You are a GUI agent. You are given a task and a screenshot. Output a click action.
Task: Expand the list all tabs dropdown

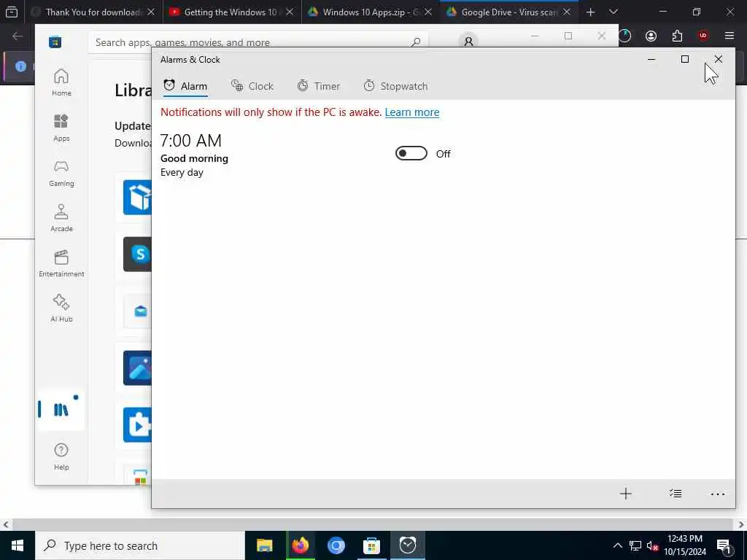click(x=614, y=12)
